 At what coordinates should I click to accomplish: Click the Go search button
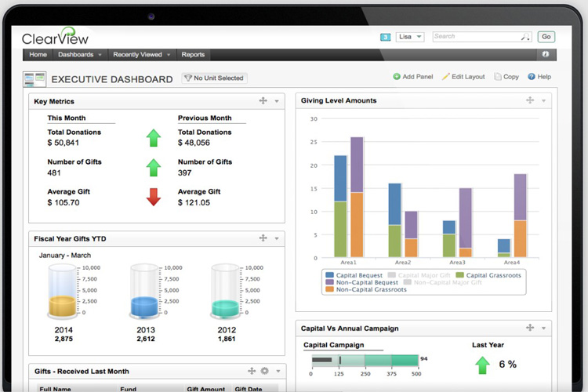[x=546, y=37]
